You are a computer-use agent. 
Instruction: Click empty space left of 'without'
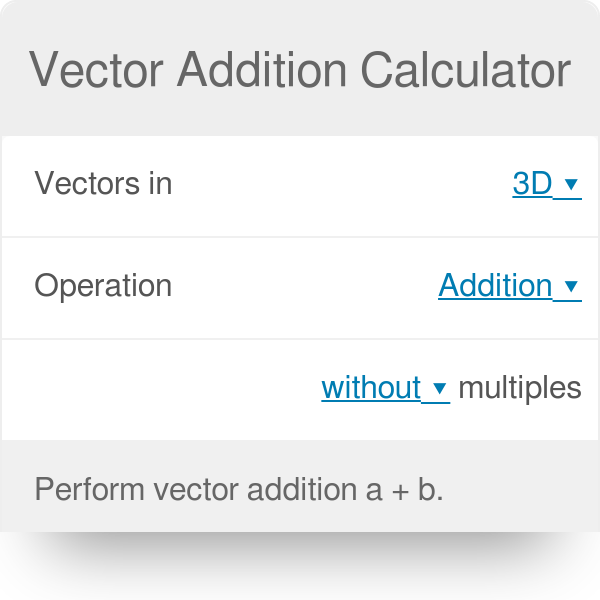click(x=160, y=387)
